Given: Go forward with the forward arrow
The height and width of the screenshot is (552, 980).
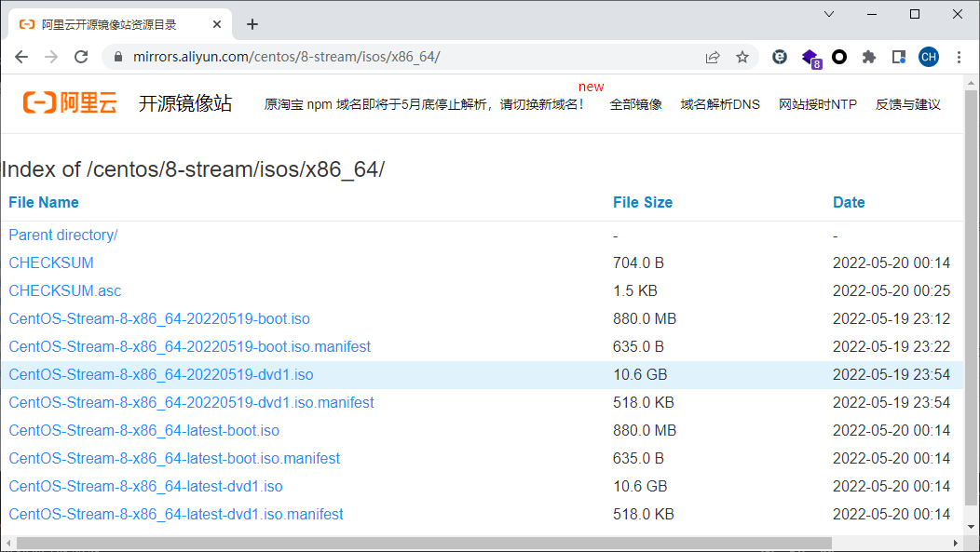Looking at the screenshot, I should coord(51,57).
